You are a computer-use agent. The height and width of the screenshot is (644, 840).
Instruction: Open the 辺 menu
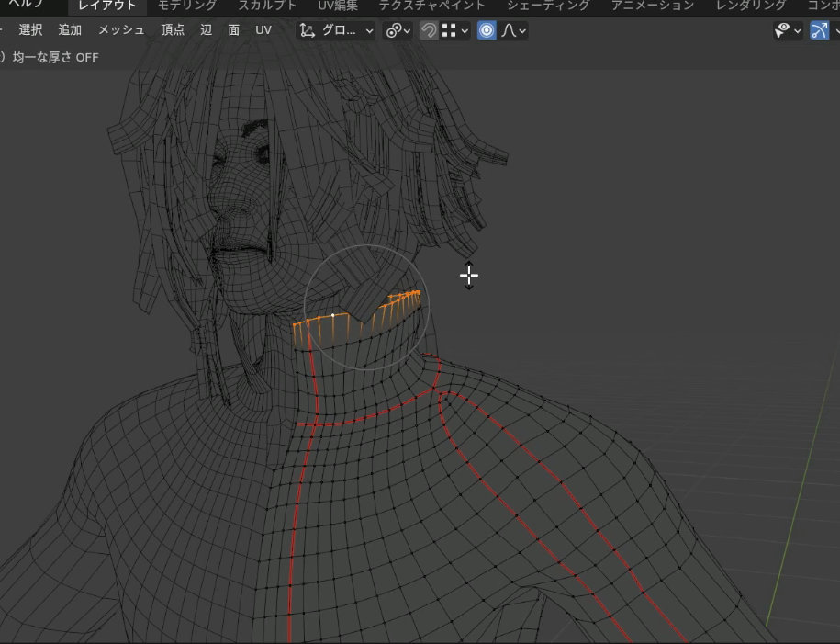[x=206, y=30]
